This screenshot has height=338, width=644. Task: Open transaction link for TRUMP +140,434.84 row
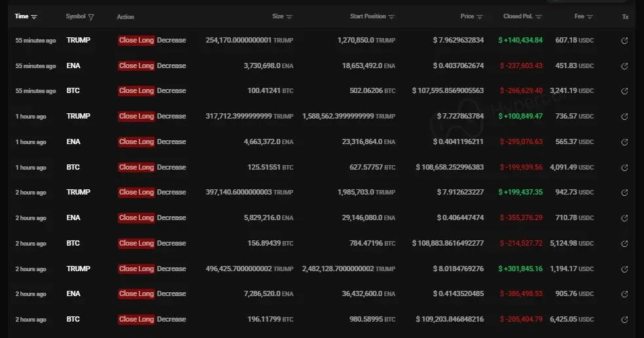(624, 41)
